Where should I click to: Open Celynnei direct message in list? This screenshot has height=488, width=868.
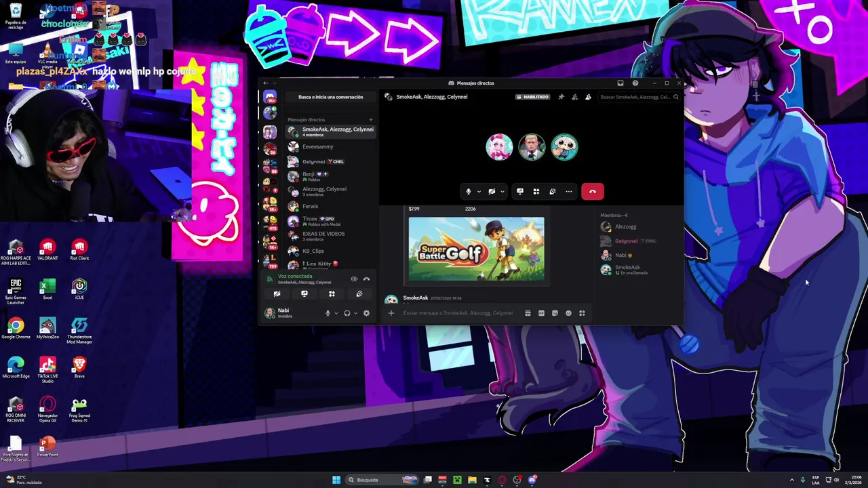[x=330, y=161]
